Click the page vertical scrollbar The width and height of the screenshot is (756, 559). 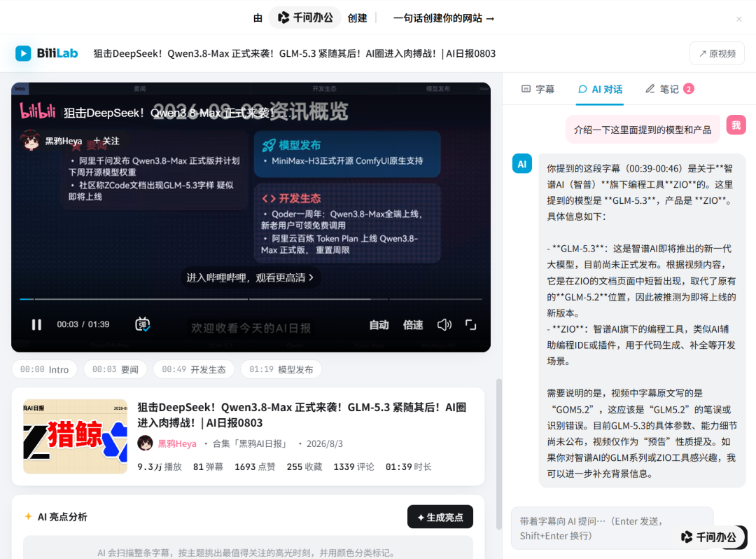point(499,453)
